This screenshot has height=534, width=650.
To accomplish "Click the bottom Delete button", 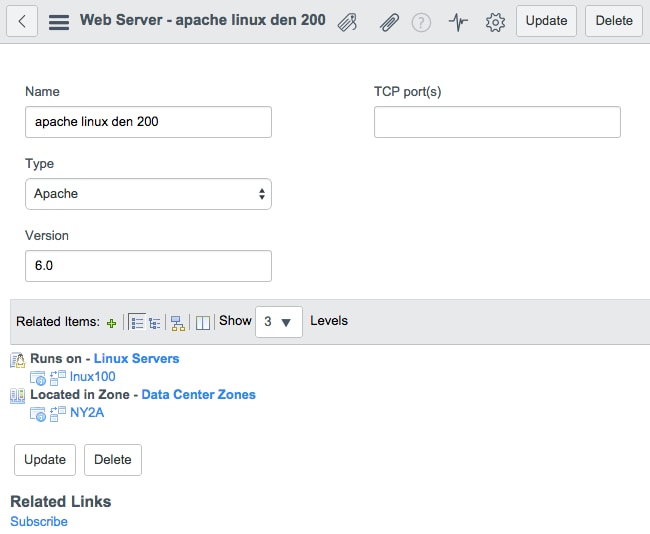I will 113,460.
